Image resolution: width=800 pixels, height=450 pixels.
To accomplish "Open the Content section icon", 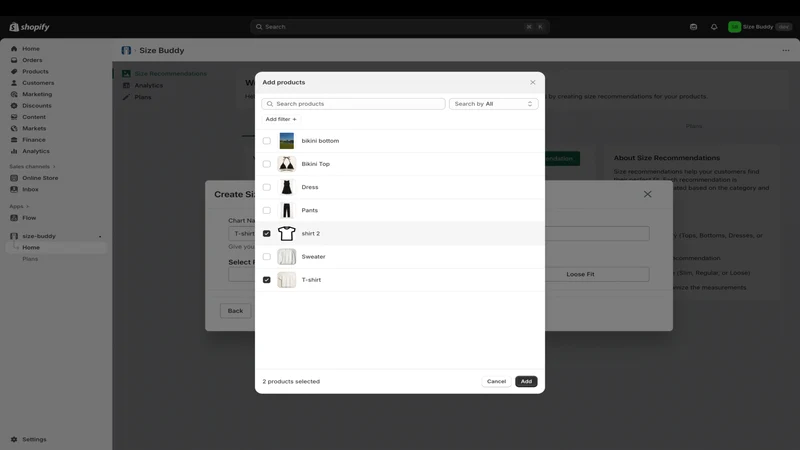I will [14, 117].
